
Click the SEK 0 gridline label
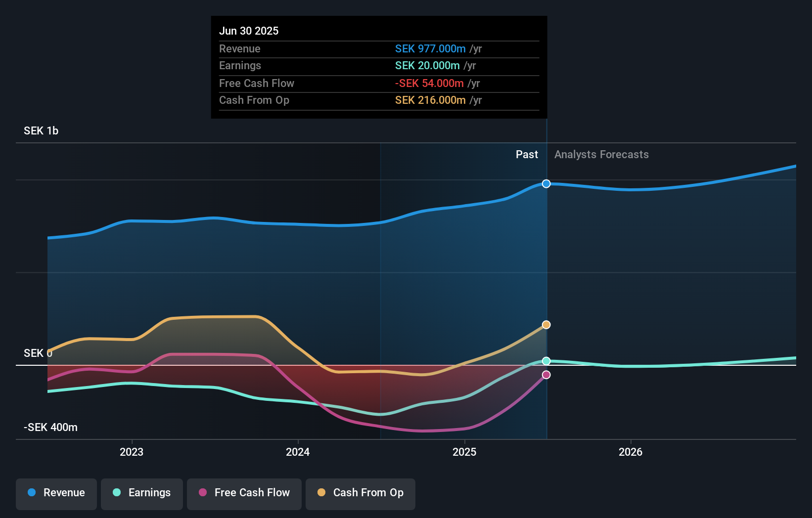pyautogui.click(x=38, y=353)
